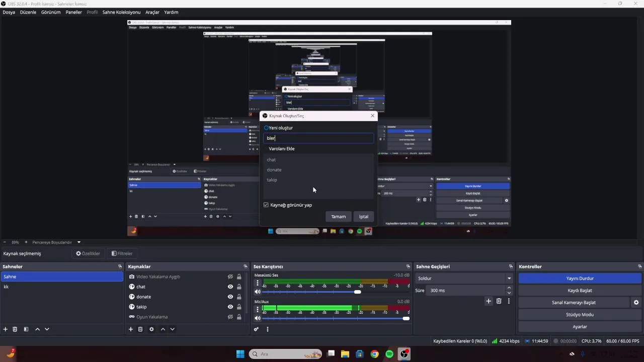Click the Kaydı Başlat button

tap(580, 291)
